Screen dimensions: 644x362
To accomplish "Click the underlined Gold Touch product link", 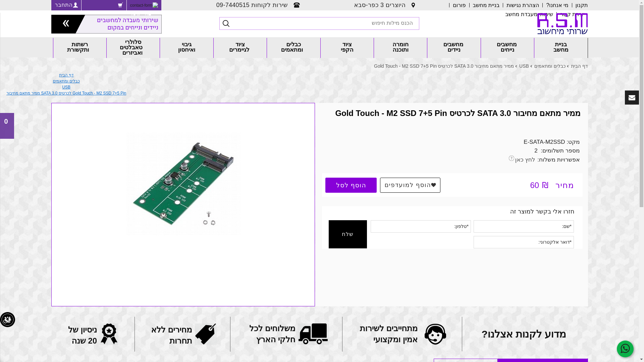I will (x=66, y=93).
